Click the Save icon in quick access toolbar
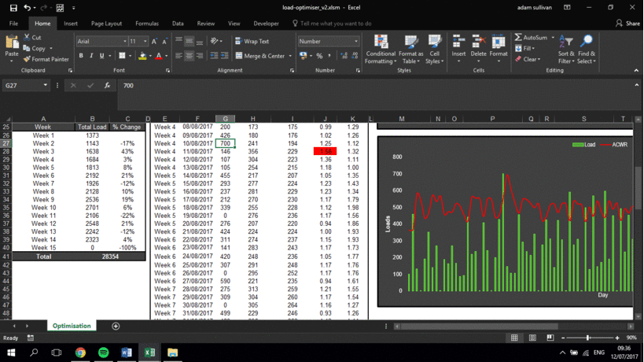Image resolution: width=644 pixels, height=362 pixels. click(13, 7)
